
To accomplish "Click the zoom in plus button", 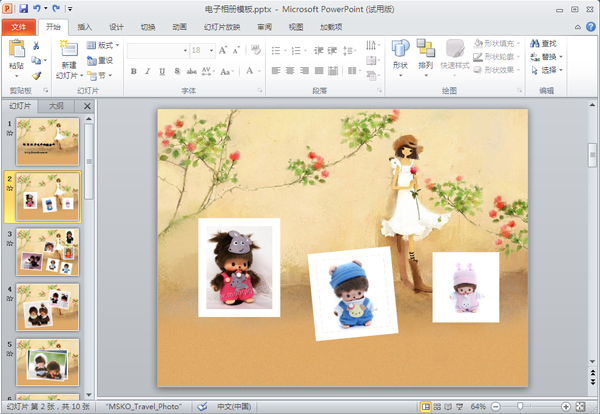I will (566, 406).
